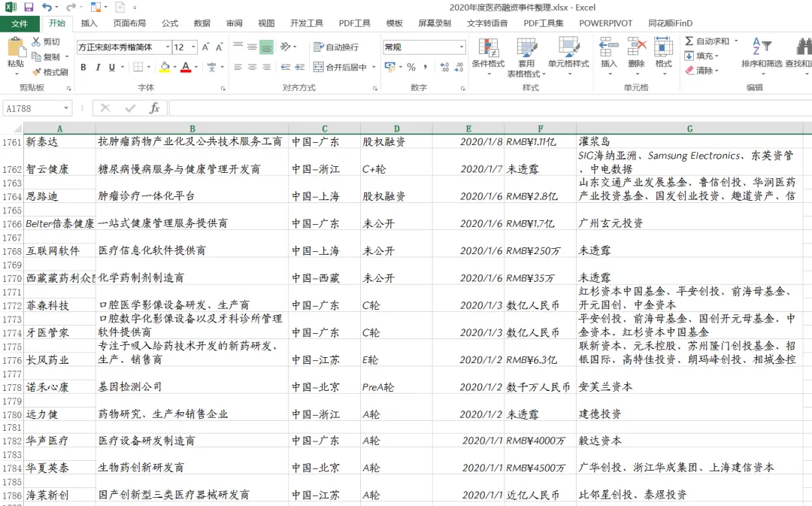Open Format as Table (套用表格格式)
The height and width of the screenshot is (506, 812).
(x=526, y=57)
